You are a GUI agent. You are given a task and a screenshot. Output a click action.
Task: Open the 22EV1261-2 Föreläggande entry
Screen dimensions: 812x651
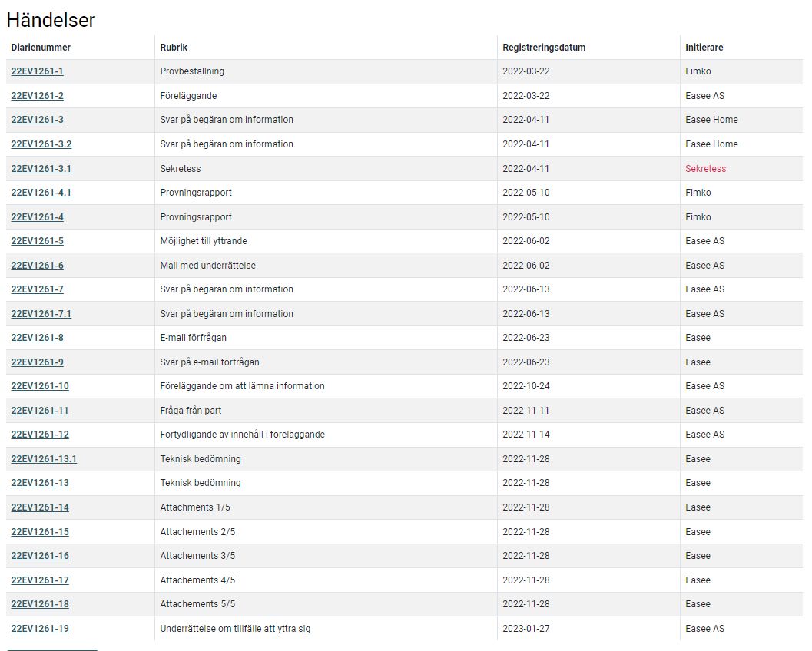tap(37, 96)
